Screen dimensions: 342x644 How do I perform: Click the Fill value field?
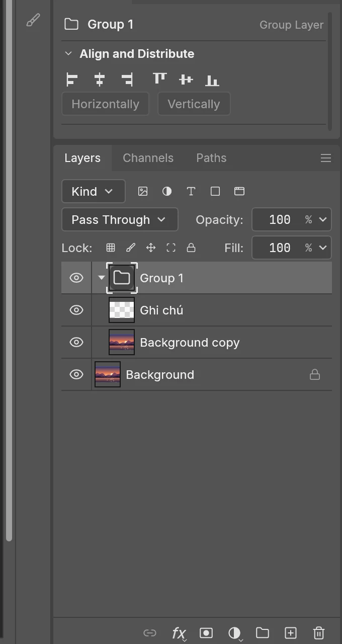[x=280, y=248]
